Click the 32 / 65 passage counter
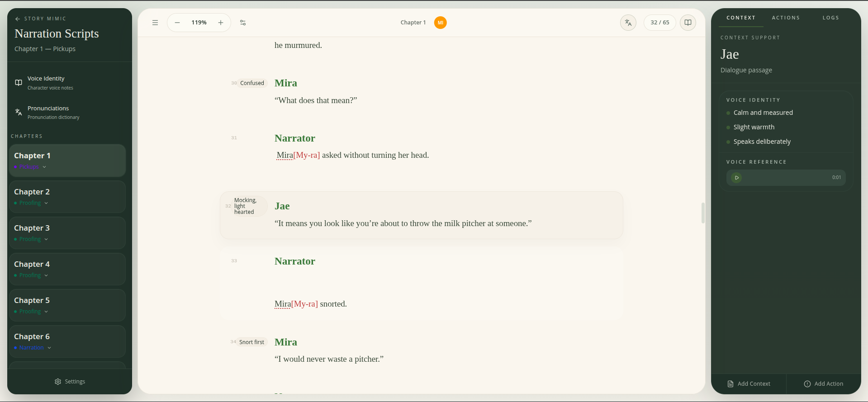This screenshot has height=402, width=868. [x=660, y=23]
